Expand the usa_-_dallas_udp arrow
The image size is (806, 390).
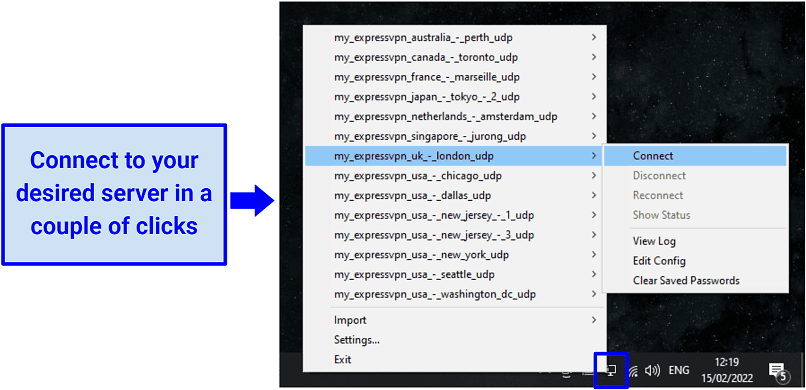(x=594, y=196)
